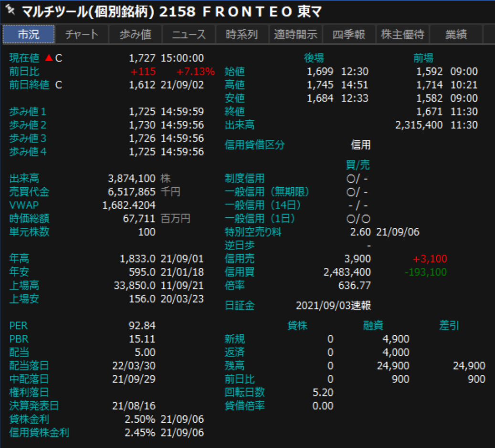Screen dimensions: 495x448
Task: Click the 2021/09/03速報 date text
Action: [333, 306]
